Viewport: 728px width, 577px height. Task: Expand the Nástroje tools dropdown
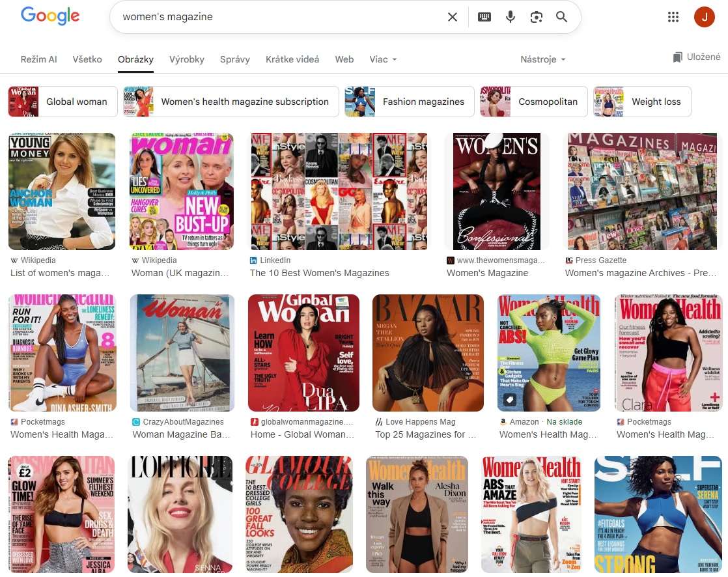pyautogui.click(x=543, y=59)
